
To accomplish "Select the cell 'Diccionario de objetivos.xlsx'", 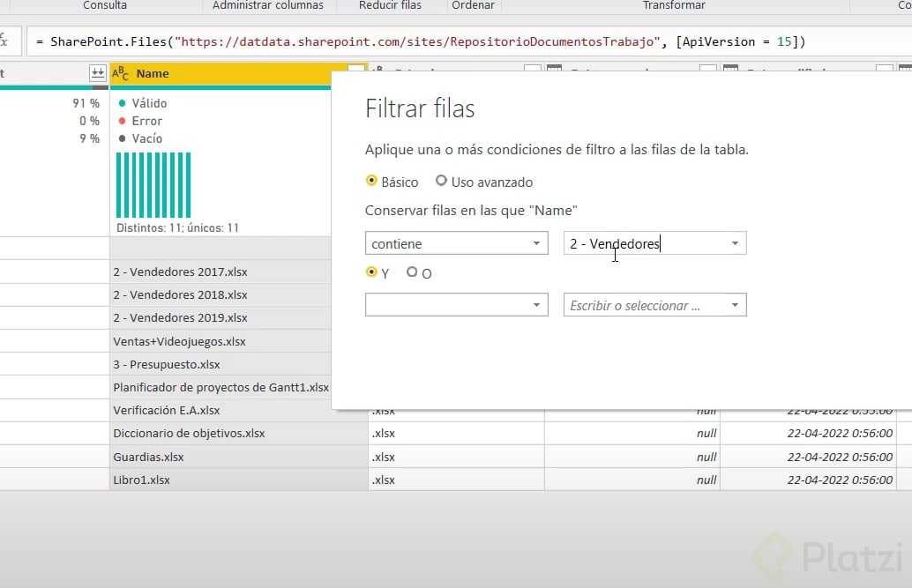I will point(238,434).
